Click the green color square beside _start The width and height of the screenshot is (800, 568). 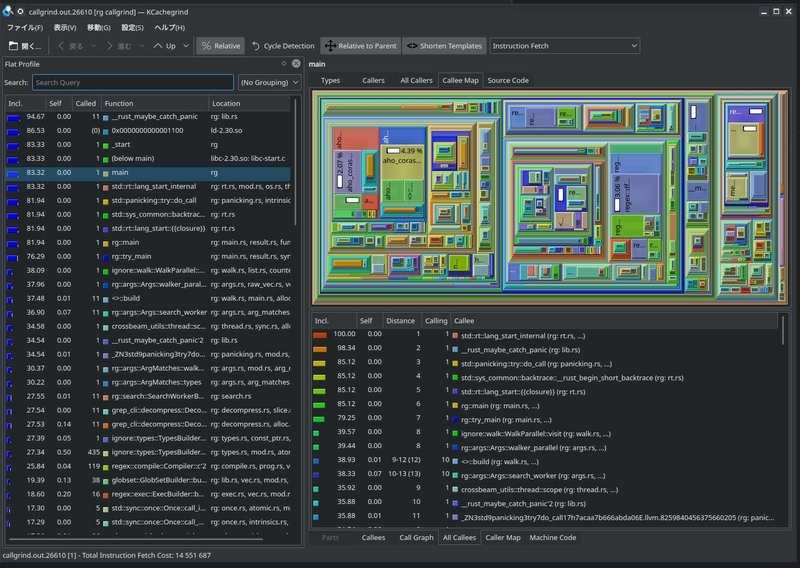click(x=105, y=145)
